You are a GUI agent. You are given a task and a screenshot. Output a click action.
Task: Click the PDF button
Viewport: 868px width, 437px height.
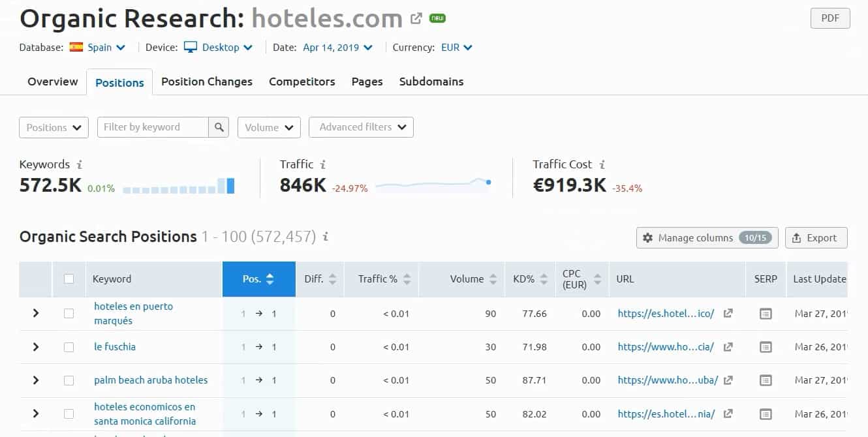[x=830, y=18]
